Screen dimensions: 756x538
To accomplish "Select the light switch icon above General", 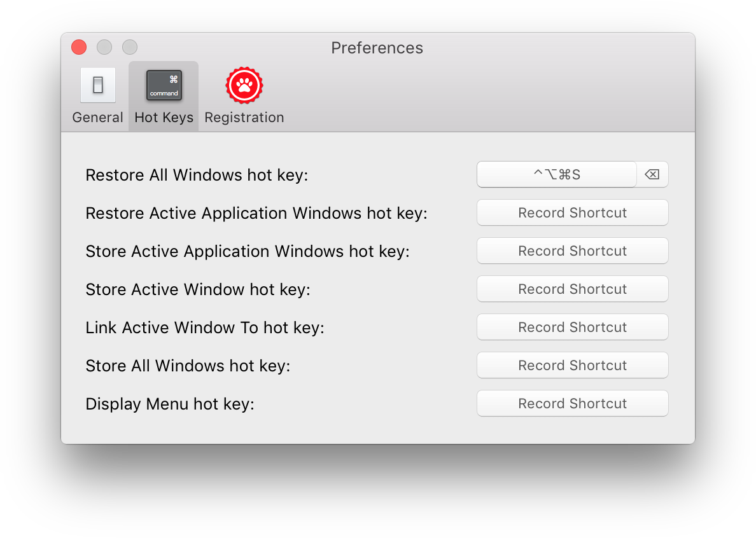I will point(97,85).
